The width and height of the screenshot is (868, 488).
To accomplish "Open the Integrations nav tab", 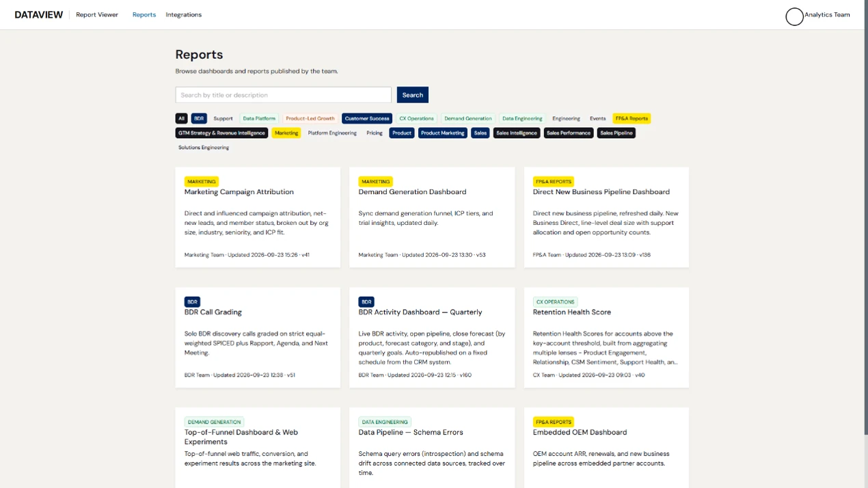I will point(183,14).
